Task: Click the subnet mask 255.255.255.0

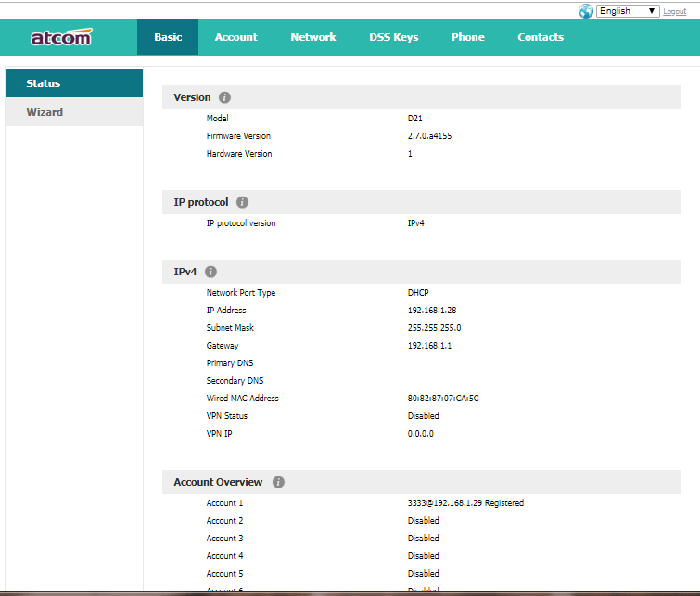Action: pyautogui.click(x=434, y=328)
